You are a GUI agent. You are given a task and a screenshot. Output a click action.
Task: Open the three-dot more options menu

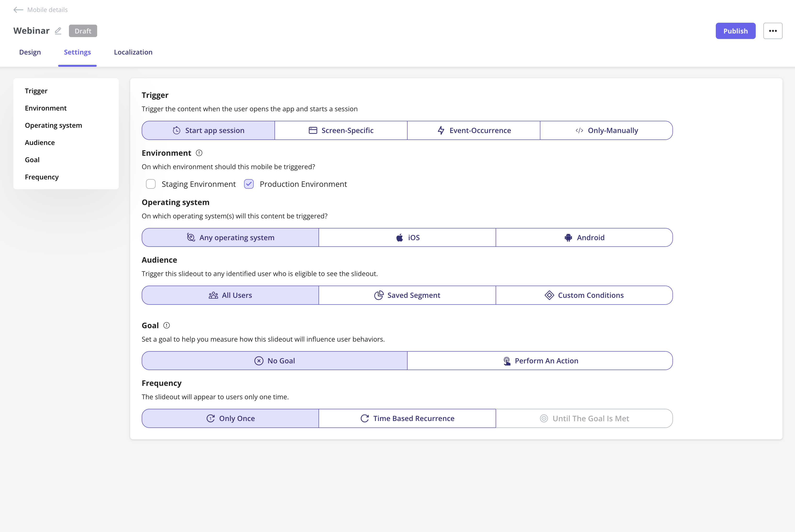point(773,31)
